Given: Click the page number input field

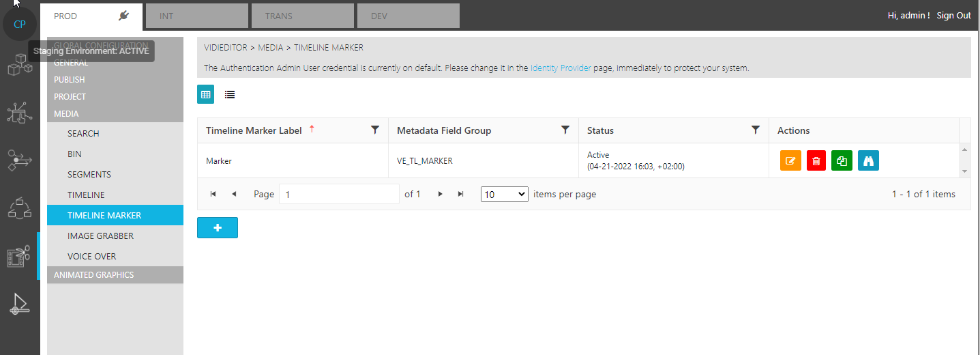Looking at the screenshot, I should (339, 195).
